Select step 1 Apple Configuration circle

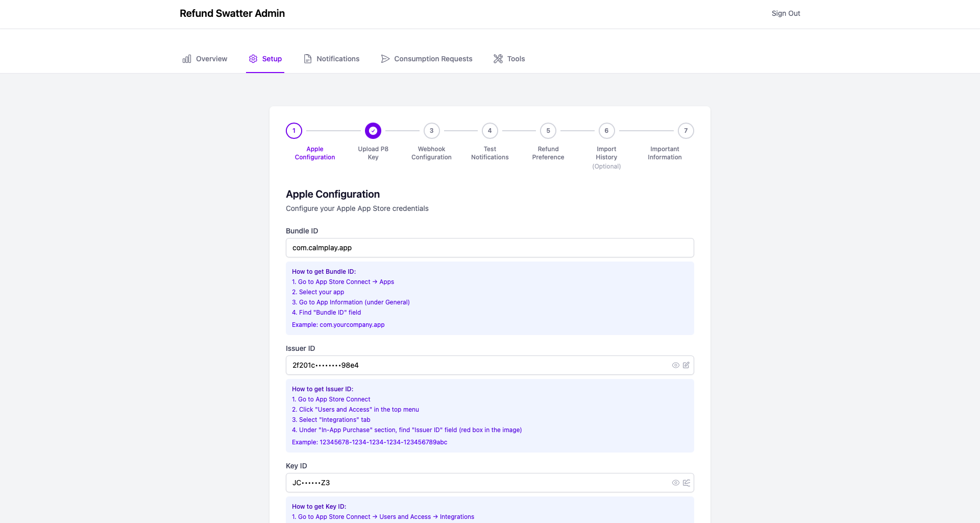[x=294, y=131]
